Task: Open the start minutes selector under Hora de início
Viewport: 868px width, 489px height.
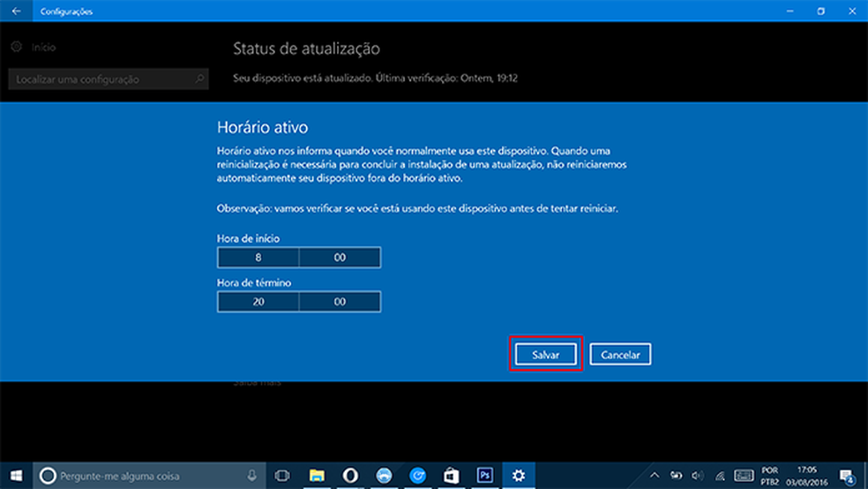Action: [340, 258]
